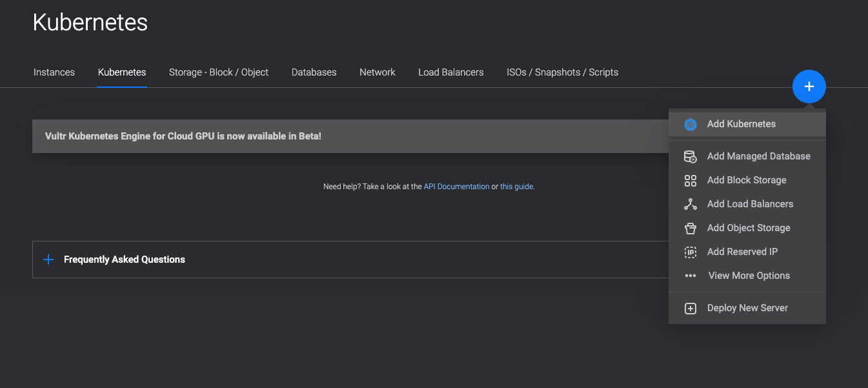Image resolution: width=868 pixels, height=388 pixels.
Task: Click the Kubernetes wheel icon in menu
Action: (691, 125)
